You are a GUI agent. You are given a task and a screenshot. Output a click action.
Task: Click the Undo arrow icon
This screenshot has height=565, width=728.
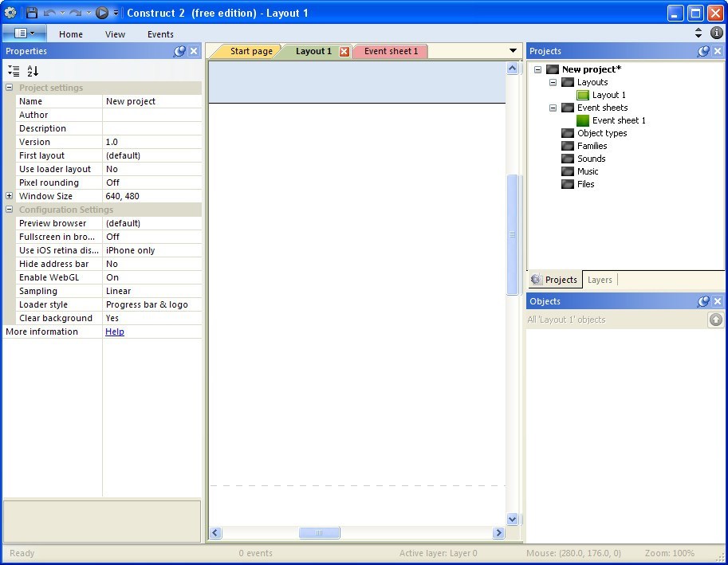click(49, 13)
